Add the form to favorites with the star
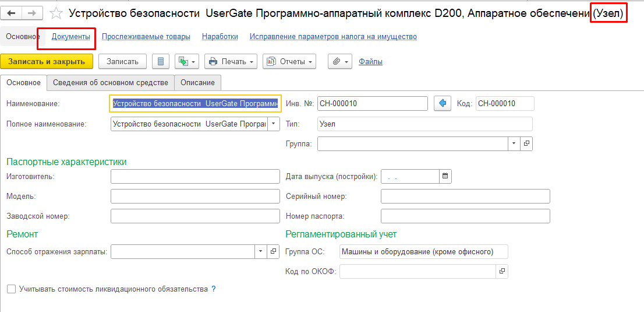The image size is (644, 312). (56, 13)
